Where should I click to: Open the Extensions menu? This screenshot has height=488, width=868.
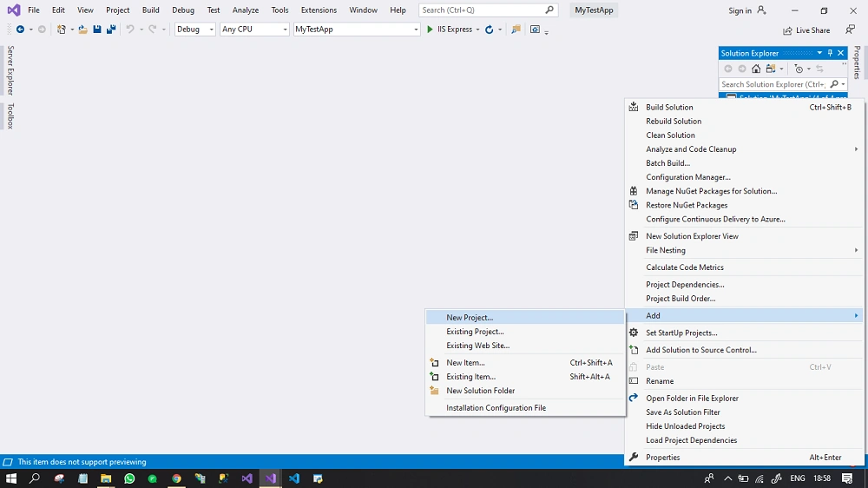[x=319, y=10]
